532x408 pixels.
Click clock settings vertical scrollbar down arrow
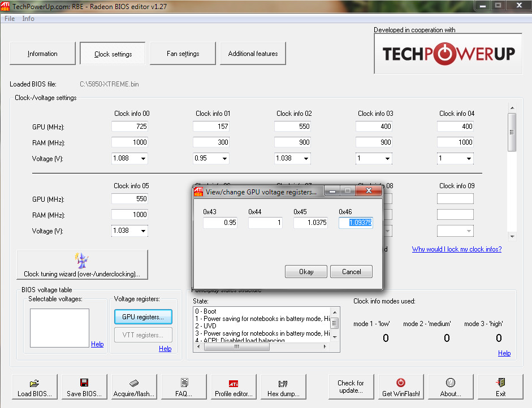pos(512,236)
